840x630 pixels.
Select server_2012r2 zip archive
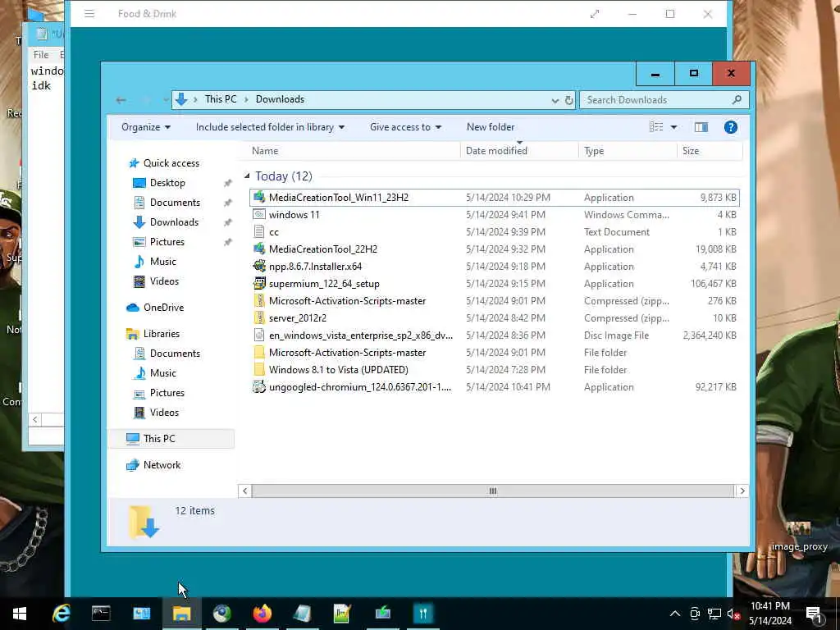(x=494, y=317)
